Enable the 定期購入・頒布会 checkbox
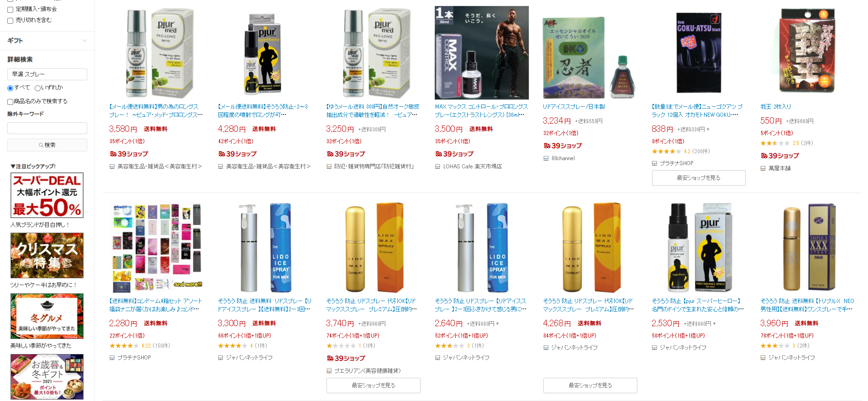Screen dimensions: 868x401 point(10,10)
